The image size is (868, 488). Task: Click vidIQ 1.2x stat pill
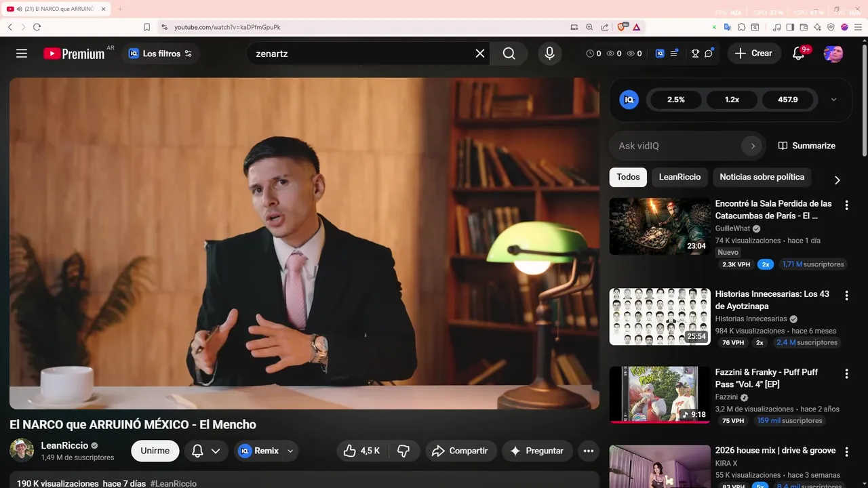click(732, 100)
